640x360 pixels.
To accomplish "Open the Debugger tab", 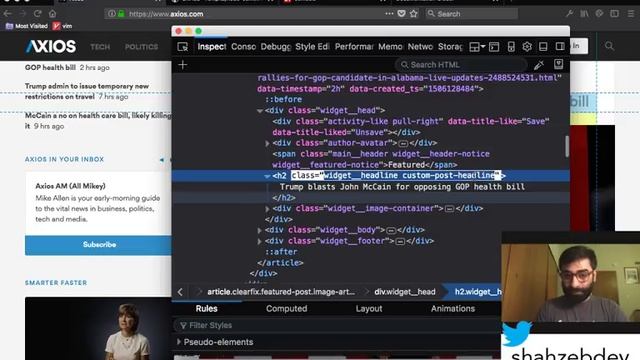I will click(x=276, y=47).
